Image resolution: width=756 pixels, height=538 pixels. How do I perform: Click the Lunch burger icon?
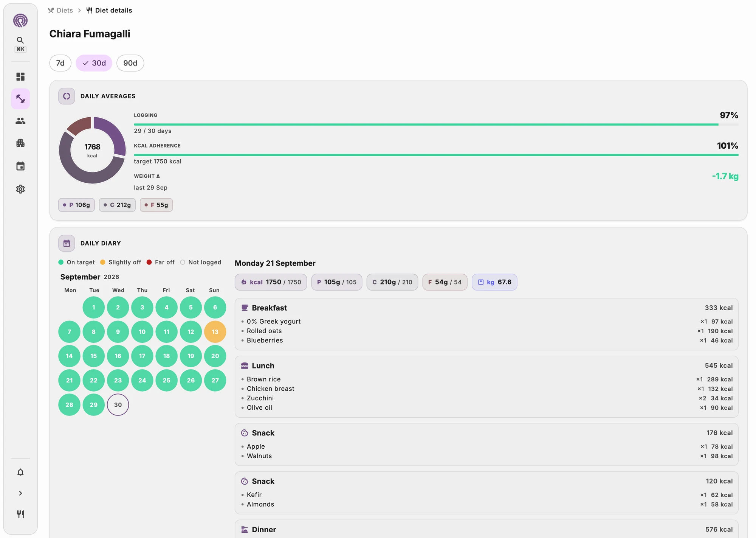[245, 366]
